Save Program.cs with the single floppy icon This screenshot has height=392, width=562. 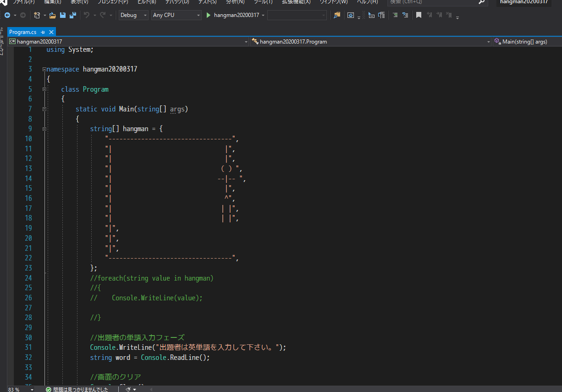click(x=62, y=15)
